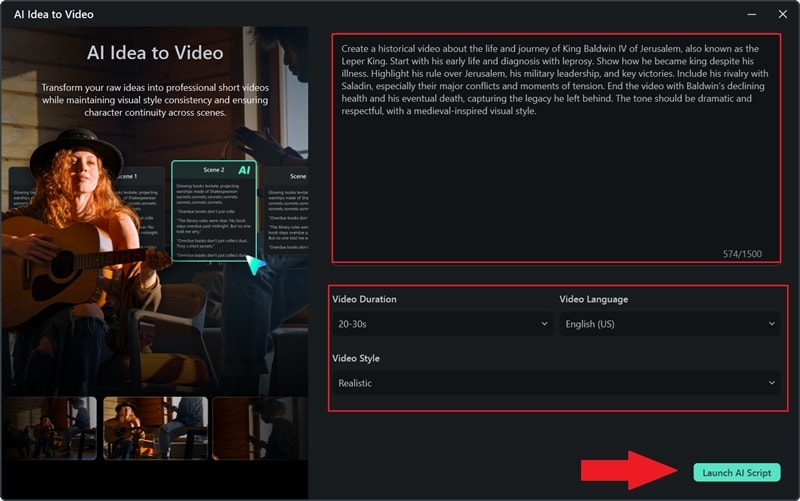The width and height of the screenshot is (800, 501).
Task: Select the first preview thumbnail at bottom
Action: pos(49,429)
